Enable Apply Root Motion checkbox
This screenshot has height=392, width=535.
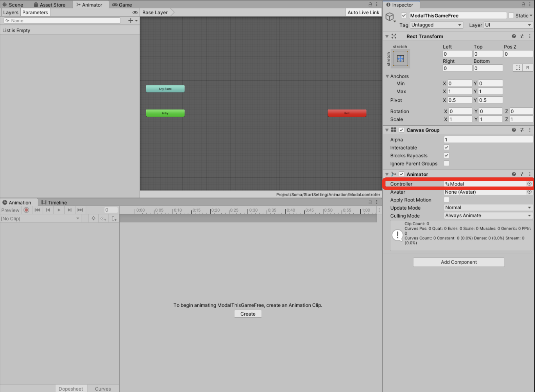(x=447, y=200)
